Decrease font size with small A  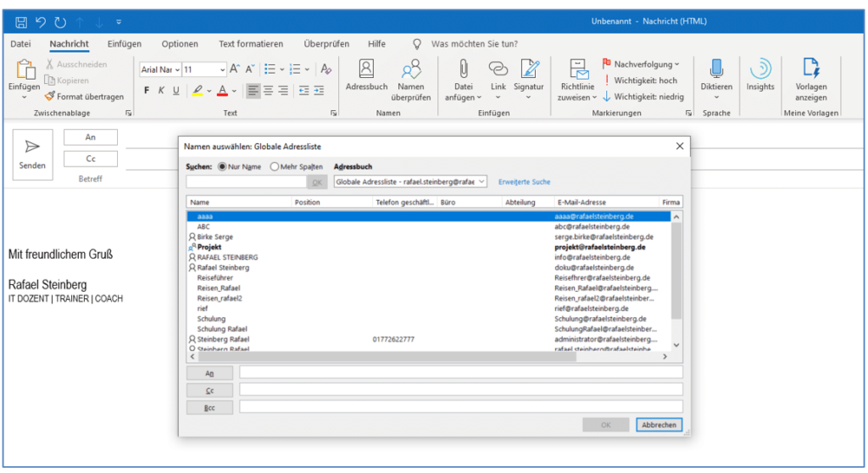click(x=250, y=70)
